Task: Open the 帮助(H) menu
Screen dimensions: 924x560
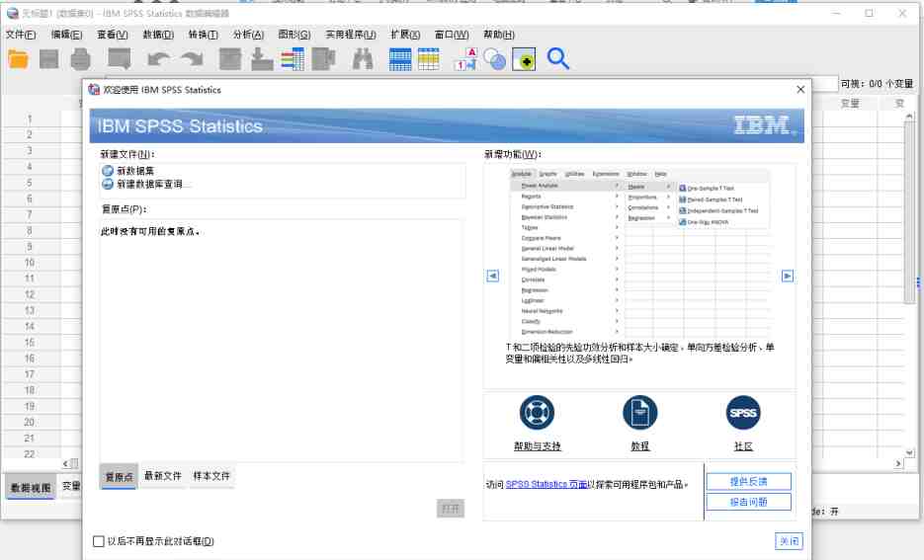Action: point(499,35)
